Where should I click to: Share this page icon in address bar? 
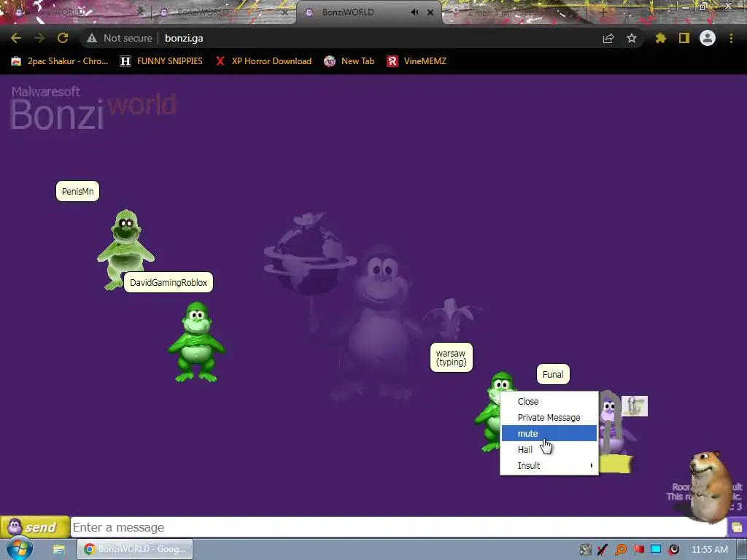pos(608,38)
